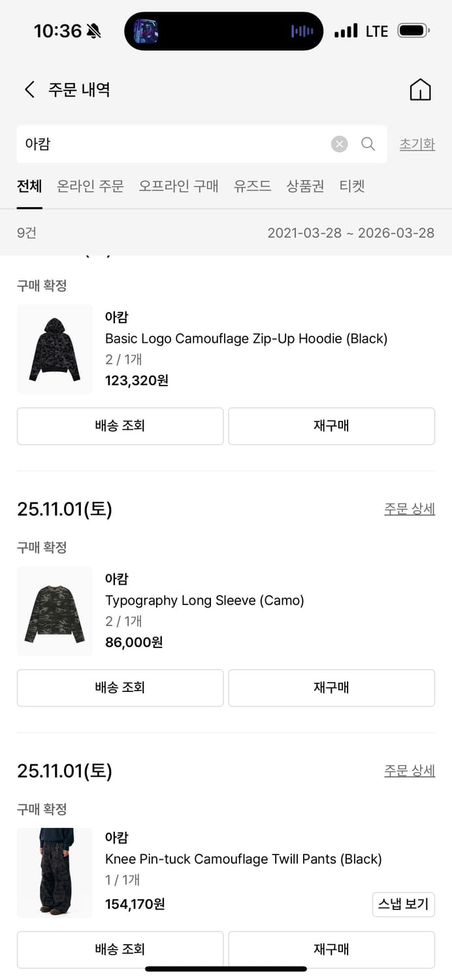Viewport: 452px width, 980px height.
Task: Tap the magnifier icon to search
Action: click(x=368, y=144)
